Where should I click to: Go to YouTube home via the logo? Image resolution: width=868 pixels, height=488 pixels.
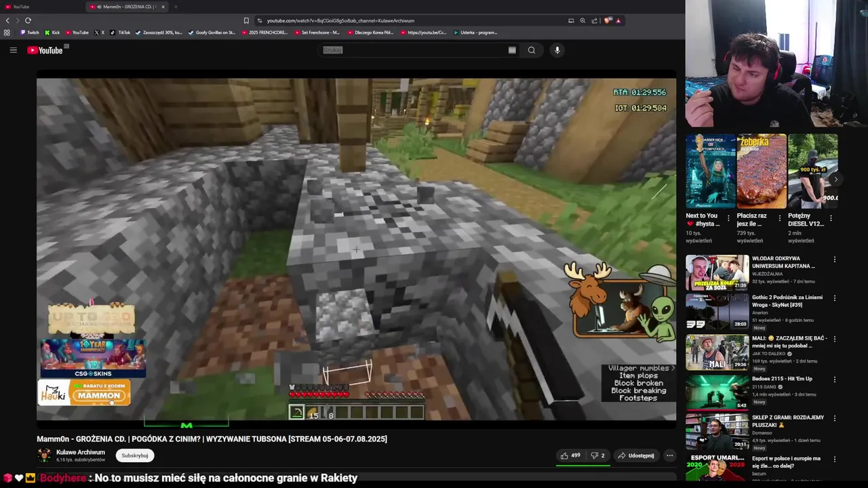tap(45, 50)
